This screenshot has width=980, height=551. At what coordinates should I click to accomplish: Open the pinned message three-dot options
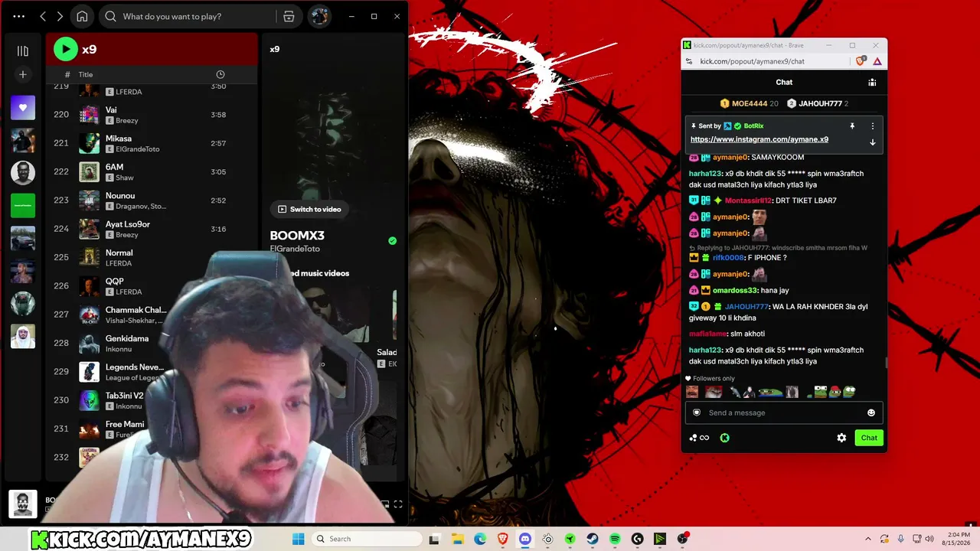872,126
